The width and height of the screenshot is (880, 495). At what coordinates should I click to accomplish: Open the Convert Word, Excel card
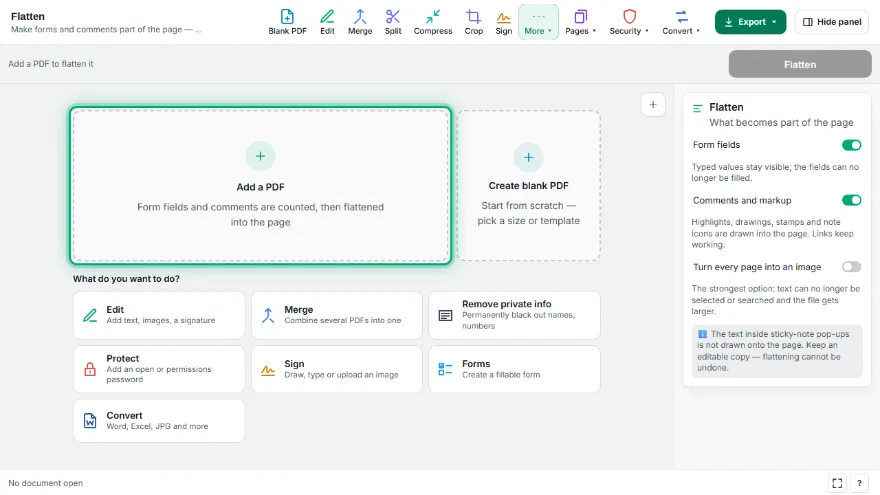click(159, 421)
